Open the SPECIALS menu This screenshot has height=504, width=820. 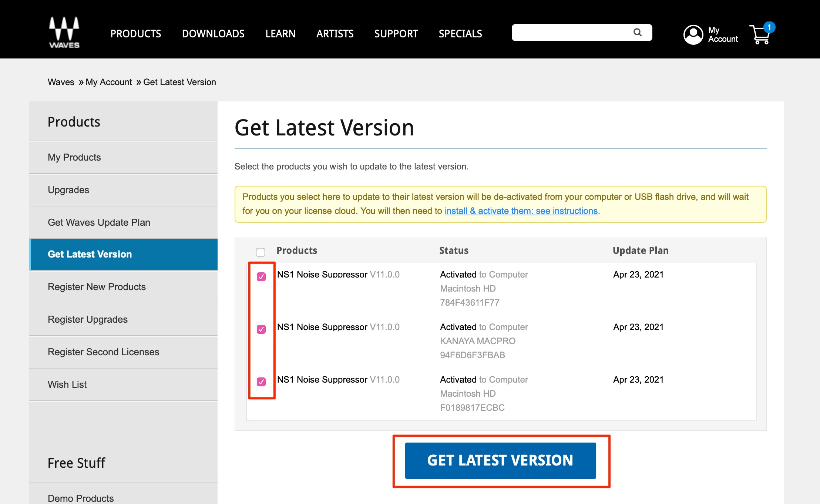coord(460,34)
